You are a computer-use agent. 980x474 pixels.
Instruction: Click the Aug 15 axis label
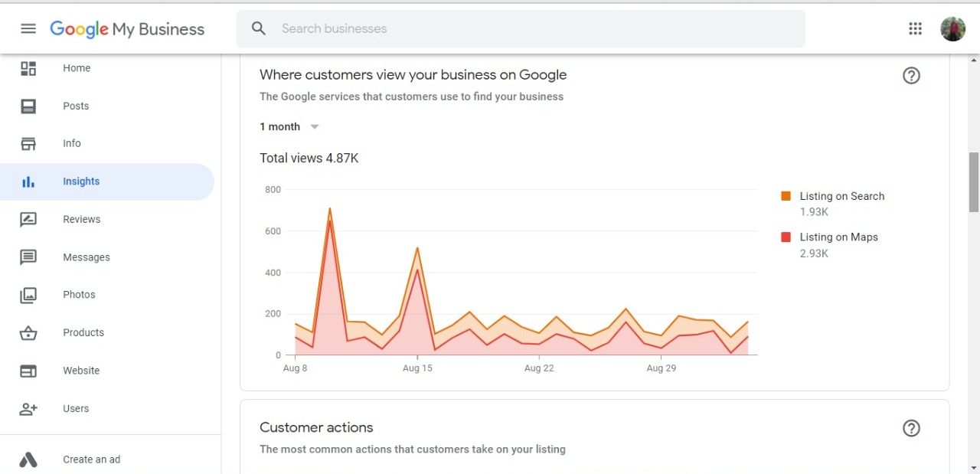pyautogui.click(x=417, y=368)
